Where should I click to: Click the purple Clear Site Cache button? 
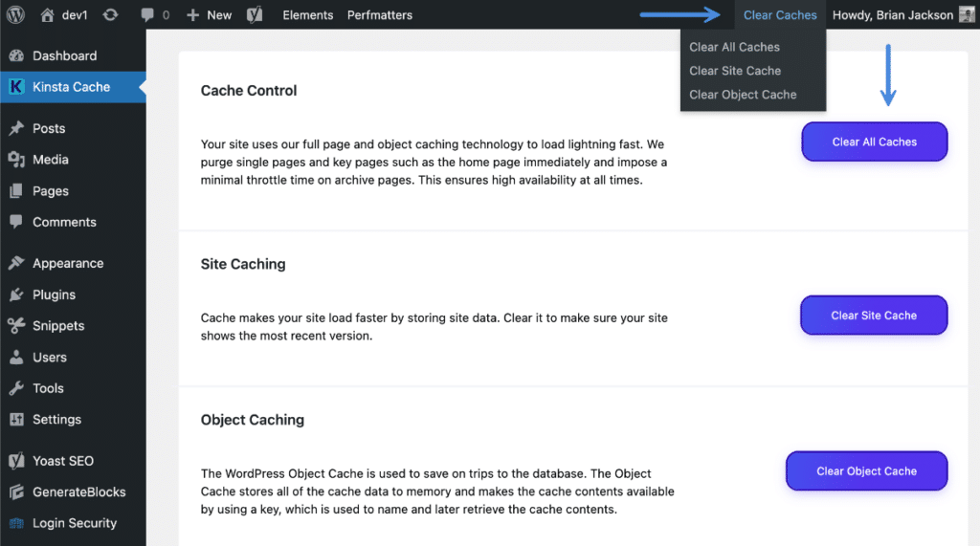click(x=874, y=316)
